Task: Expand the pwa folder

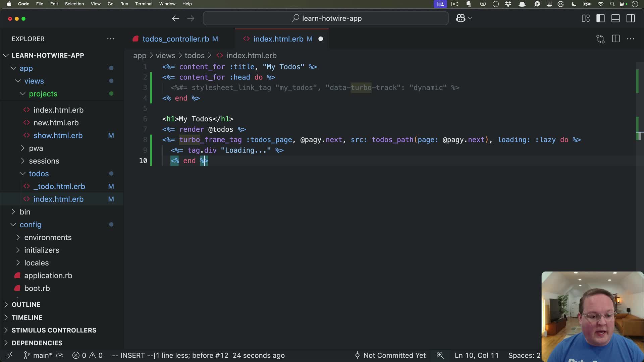Action: [36, 148]
